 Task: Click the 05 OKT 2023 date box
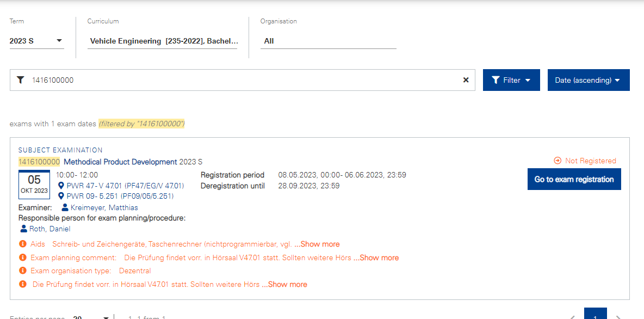[34, 184]
